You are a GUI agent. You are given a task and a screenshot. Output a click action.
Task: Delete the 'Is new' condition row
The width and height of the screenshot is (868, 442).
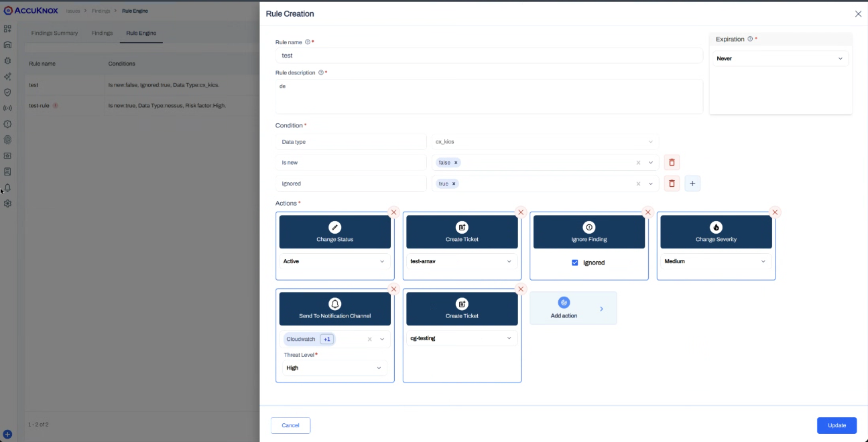click(672, 163)
